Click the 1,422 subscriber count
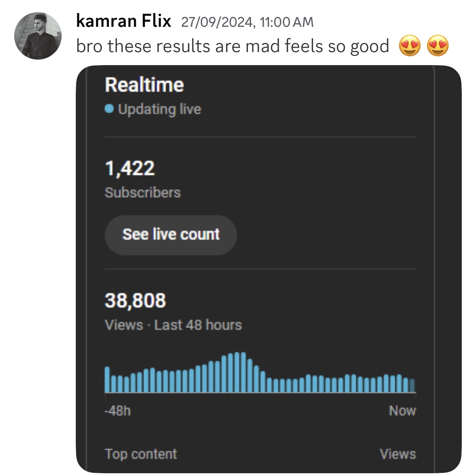This screenshot has width=476, height=476. pos(130,169)
